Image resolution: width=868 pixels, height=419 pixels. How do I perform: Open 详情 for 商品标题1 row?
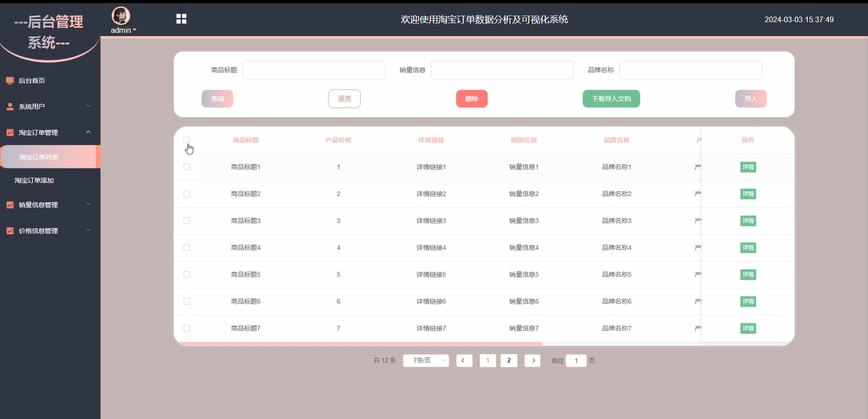click(x=748, y=167)
